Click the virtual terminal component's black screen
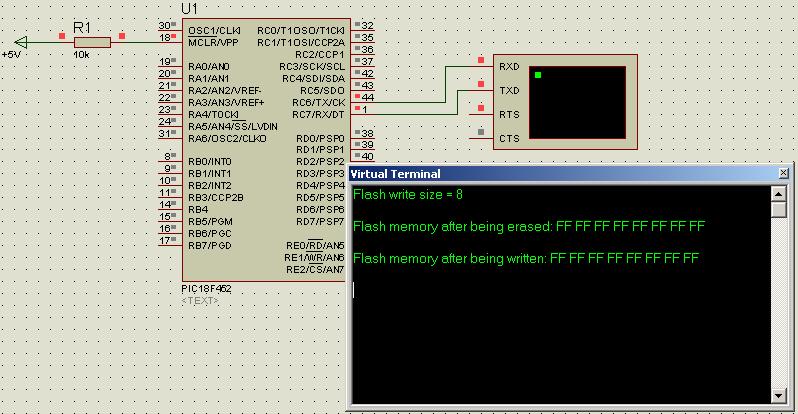The height and width of the screenshot is (414, 798). [578, 104]
